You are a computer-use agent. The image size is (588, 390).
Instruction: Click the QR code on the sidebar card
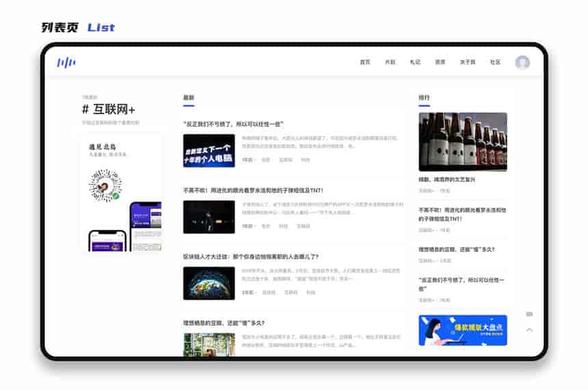click(105, 185)
